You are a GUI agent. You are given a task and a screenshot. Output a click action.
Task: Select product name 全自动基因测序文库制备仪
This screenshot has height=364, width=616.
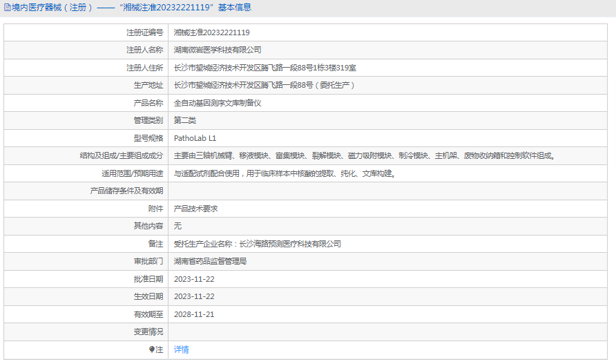coord(218,103)
